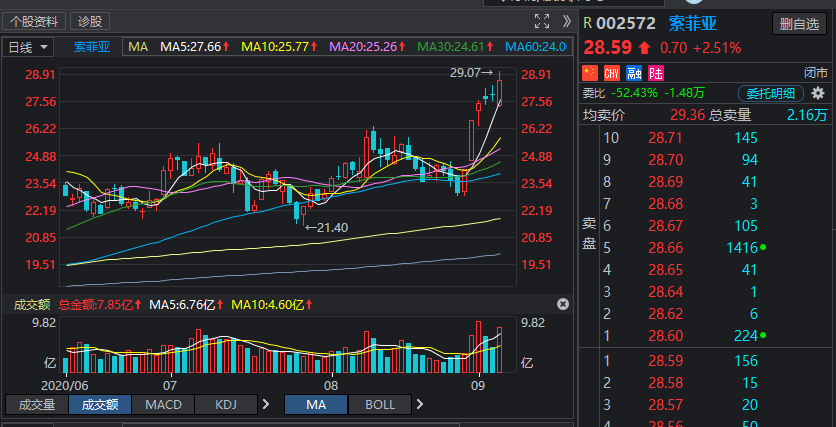
Task: Click sell level 6 price 28.67
Action: pyautogui.click(x=665, y=226)
